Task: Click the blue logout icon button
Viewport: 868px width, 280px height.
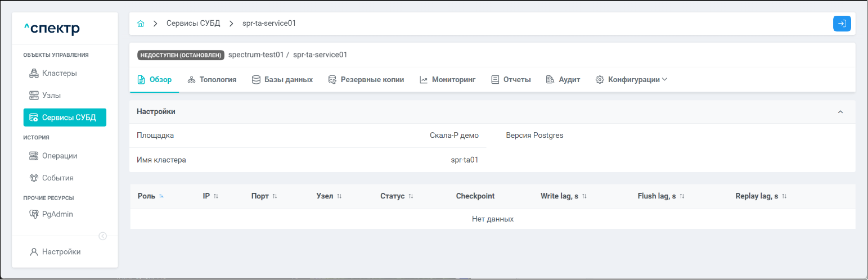Action: click(842, 24)
